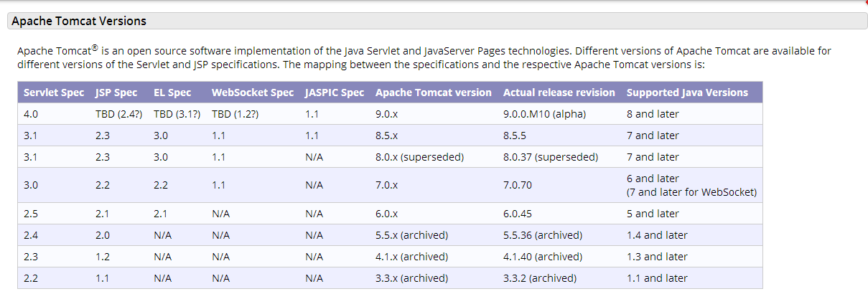Click Servlet Spec '3.0' in 7.0.x row
This screenshot has width=868, height=299.
[x=31, y=185]
